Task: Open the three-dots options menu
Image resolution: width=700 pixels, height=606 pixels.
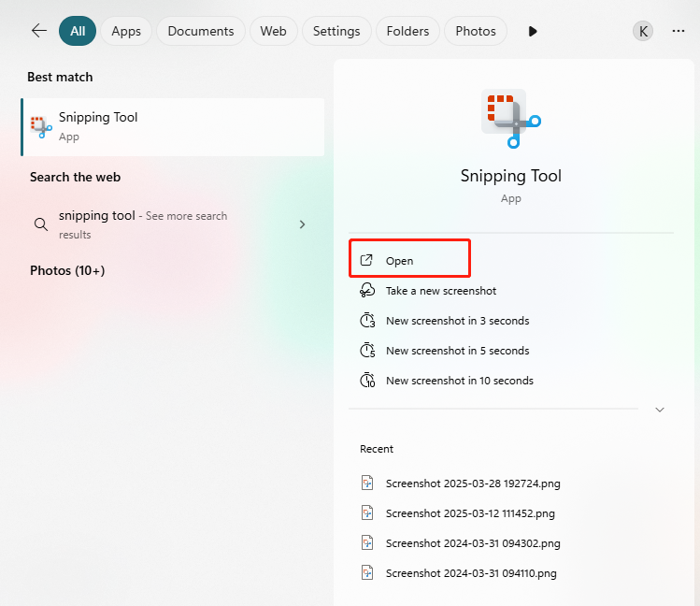Action: 679,31
